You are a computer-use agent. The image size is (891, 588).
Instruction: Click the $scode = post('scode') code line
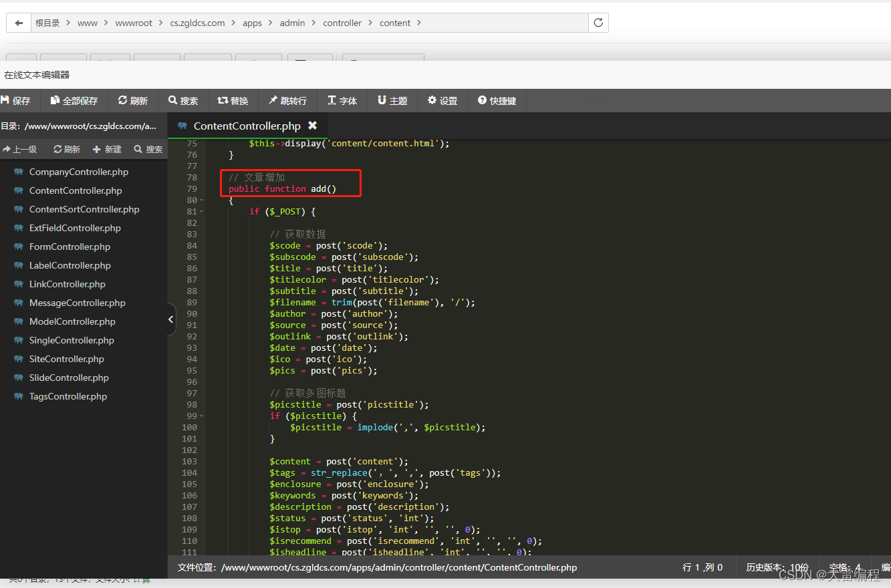328,246
